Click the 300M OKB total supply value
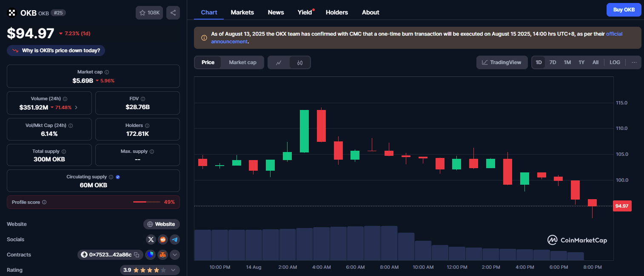 (x=49, y=159)
